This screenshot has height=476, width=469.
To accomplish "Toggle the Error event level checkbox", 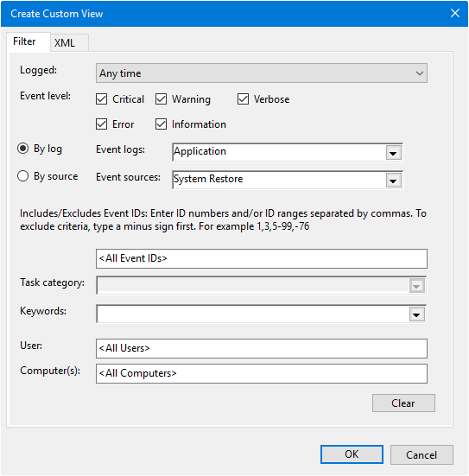I will pyautogui.click(x=101, y=124).
